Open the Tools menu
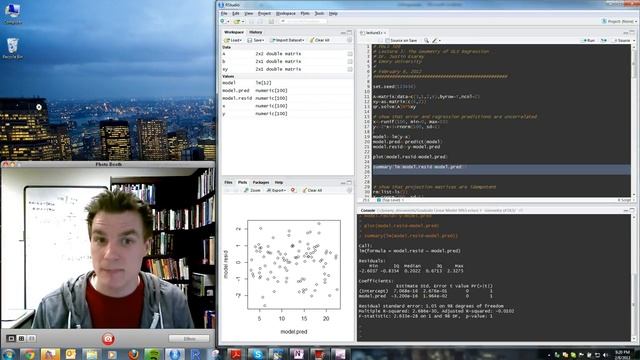This screenshot has width=640, height=360. tap(319, 13)
